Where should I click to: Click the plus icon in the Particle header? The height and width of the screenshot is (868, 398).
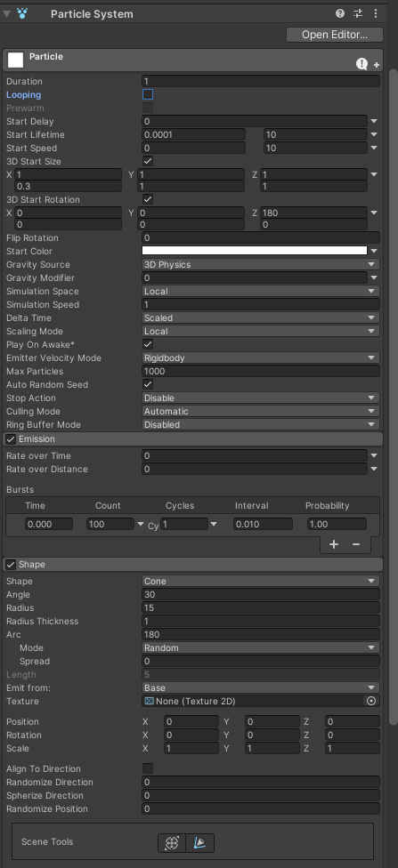click(x=377, y=65)
